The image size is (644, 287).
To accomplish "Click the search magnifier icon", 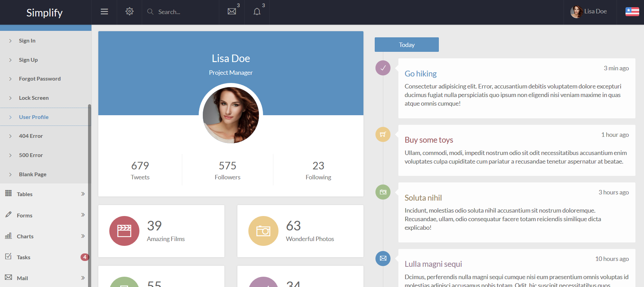I will tap(150, 12).
